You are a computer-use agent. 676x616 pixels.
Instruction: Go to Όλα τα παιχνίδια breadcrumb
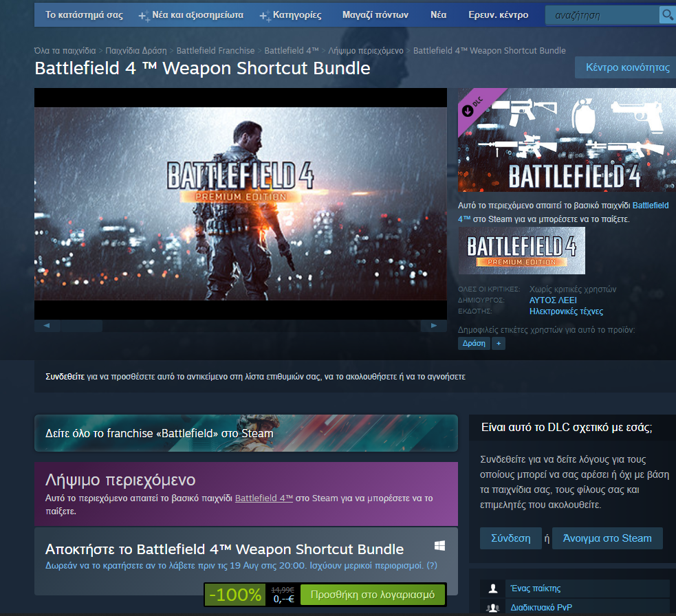pyautogui.click(x=65, y=50)
